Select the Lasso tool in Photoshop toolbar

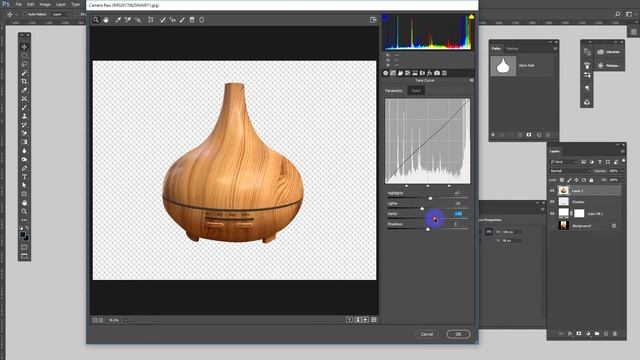pos(24,64)
